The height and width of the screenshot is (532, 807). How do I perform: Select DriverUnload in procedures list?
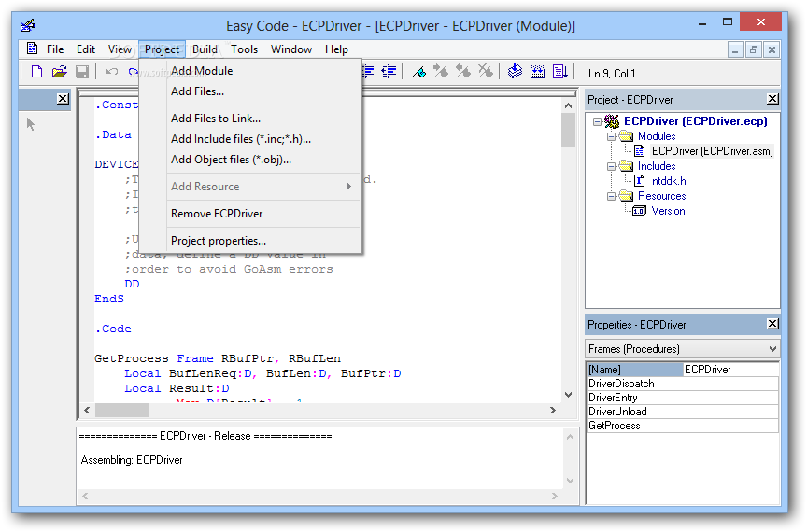(x=682, y=412)
